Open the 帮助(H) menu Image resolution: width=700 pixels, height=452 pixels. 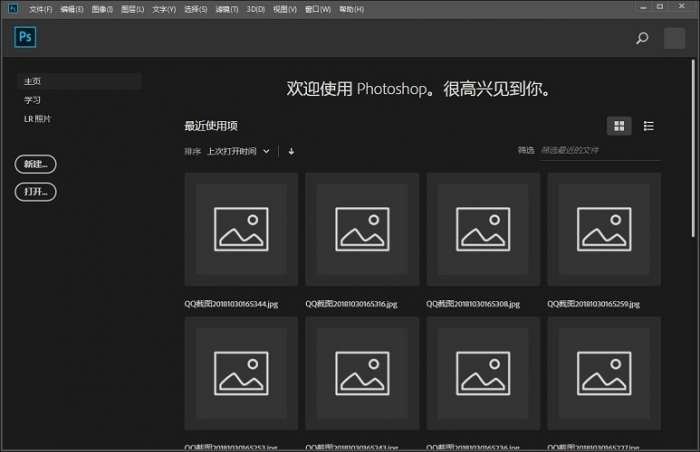tap(351, 9)
